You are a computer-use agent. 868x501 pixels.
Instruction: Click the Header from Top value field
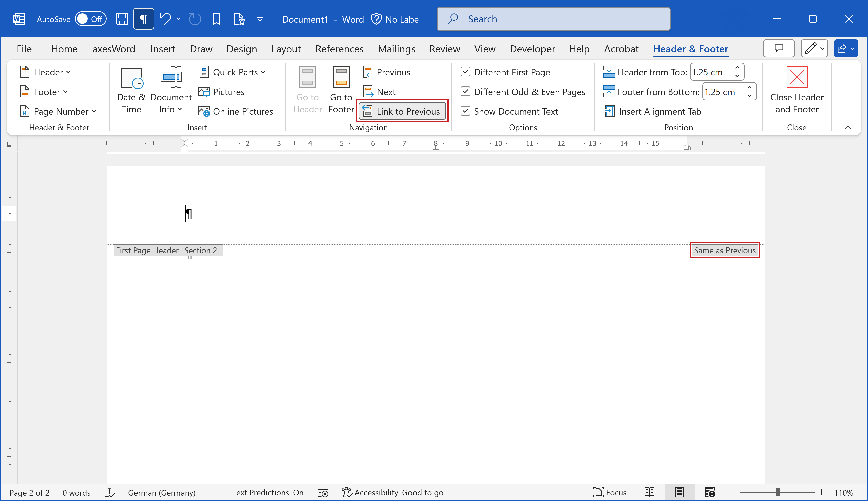coord(710,72)
